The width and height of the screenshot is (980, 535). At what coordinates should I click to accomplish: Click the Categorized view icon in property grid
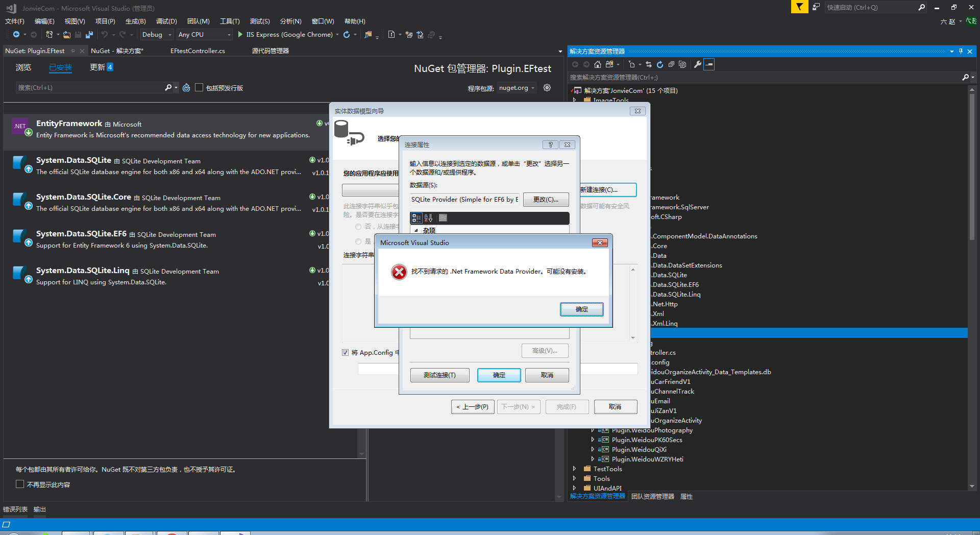[416, 218]
